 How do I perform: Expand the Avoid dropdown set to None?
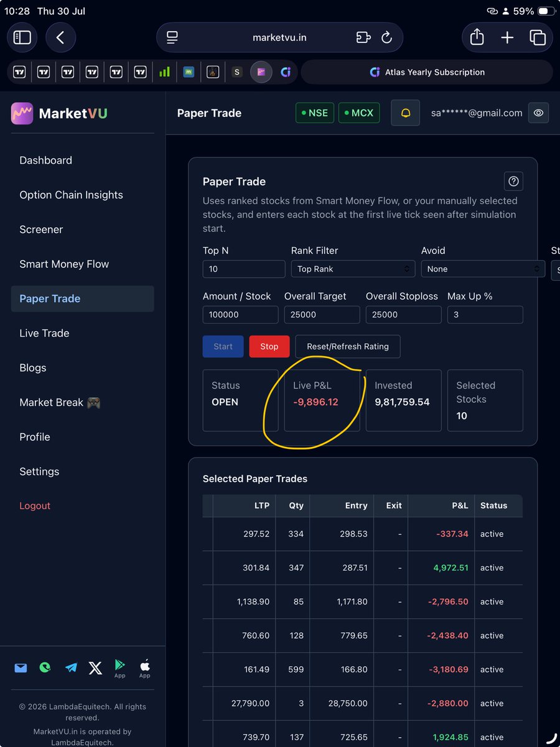[x=483, y=269]
